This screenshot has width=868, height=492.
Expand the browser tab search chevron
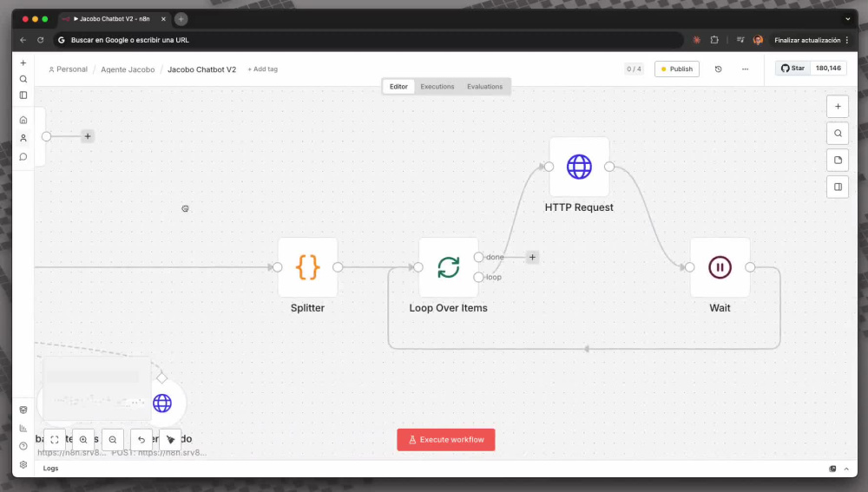click(847, 19)
